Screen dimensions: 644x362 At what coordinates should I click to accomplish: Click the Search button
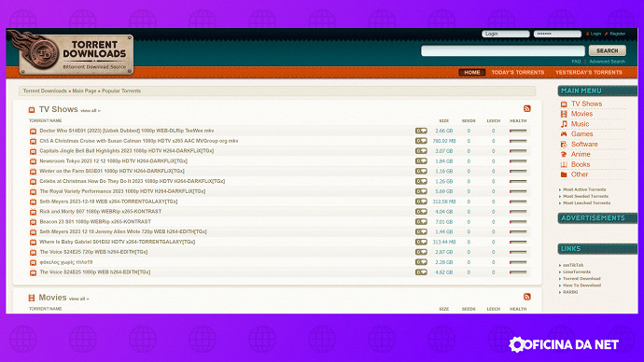coord(608,50)
